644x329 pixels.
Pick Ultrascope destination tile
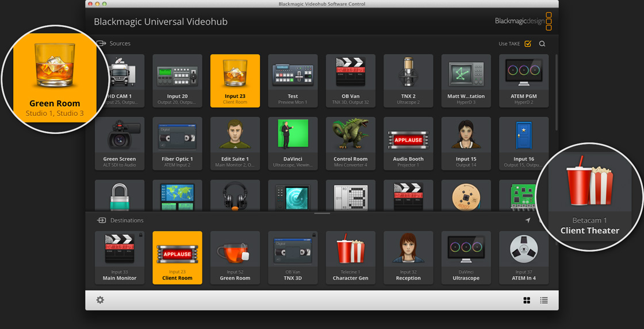tap(466, 258)
